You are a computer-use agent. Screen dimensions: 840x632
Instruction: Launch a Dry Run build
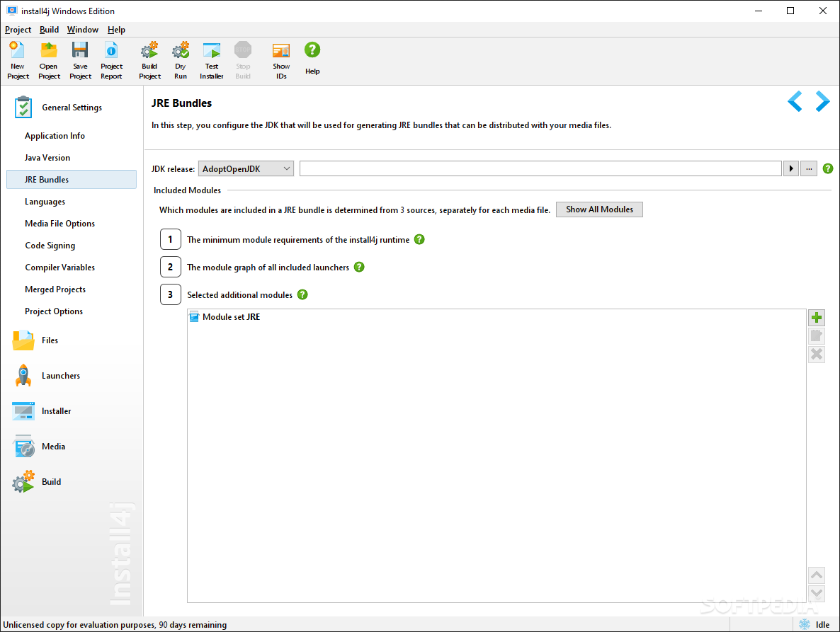pos(181,60)
